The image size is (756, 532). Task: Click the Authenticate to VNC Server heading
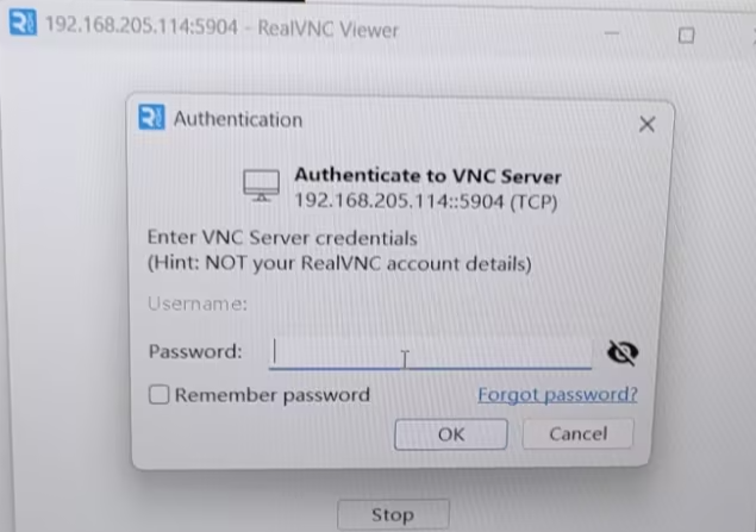click(x=428, y=176)
